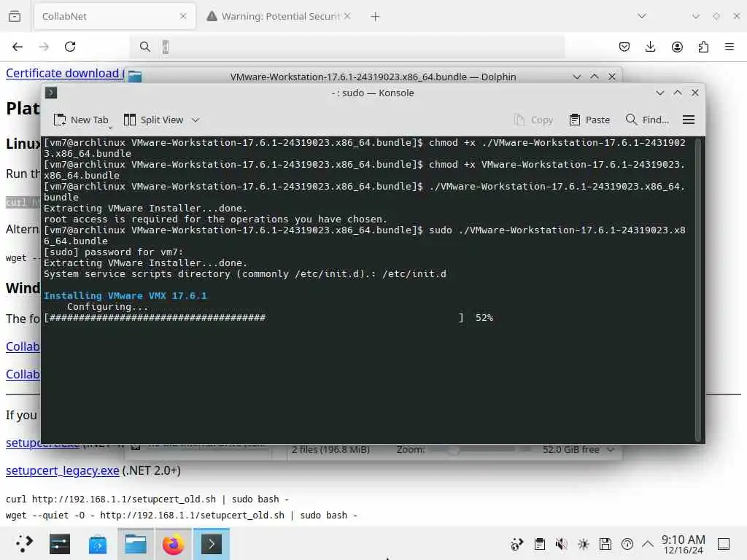Open the clipboard tray icon
The image size is (747, 560).
[539, 544]
